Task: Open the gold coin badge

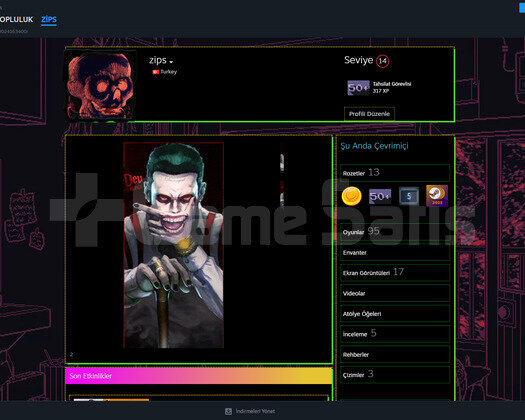Action: point(352,196)
